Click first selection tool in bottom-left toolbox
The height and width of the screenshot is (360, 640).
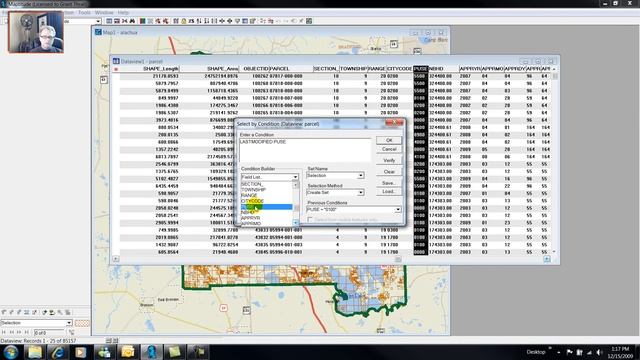click(x=4, y=312)
